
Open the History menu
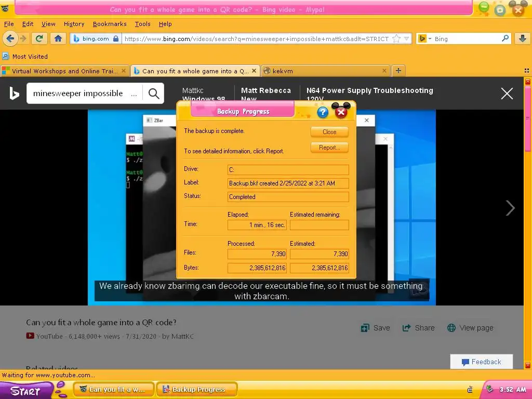(x=74, y=24)
